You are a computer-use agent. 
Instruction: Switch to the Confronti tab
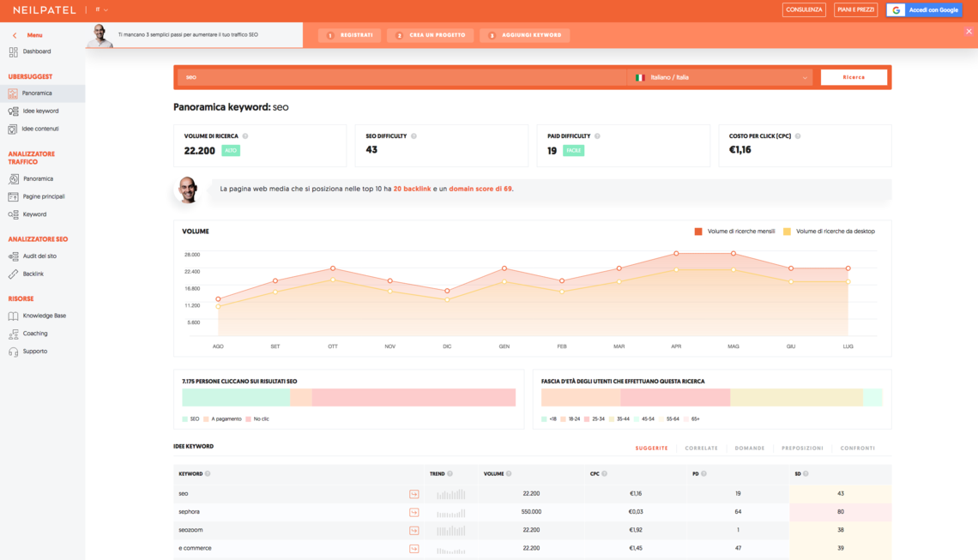pos(858,449)
